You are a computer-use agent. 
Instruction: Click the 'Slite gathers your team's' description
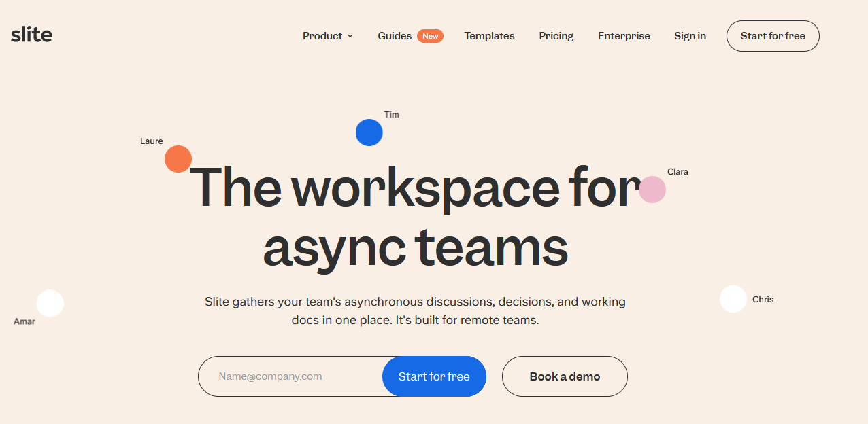pos(416,311)
